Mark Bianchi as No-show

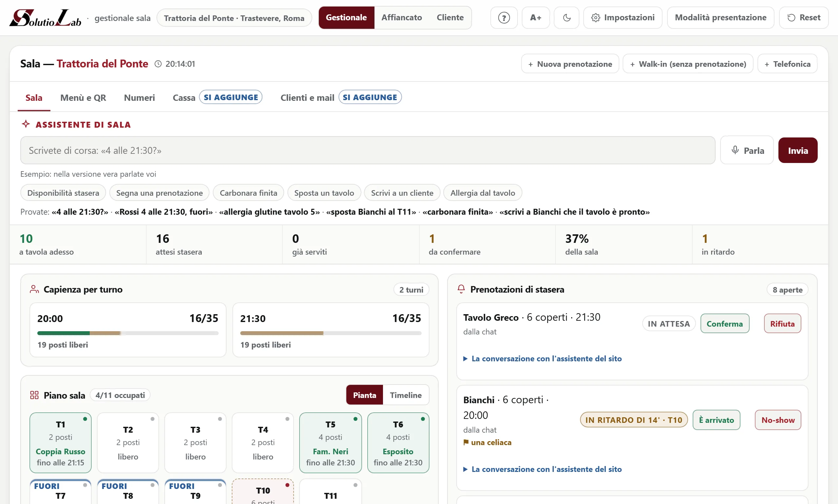(x=778, y=420)
